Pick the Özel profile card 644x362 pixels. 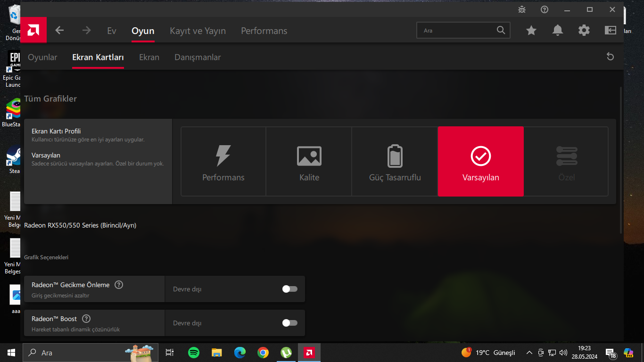click(566, 161)
